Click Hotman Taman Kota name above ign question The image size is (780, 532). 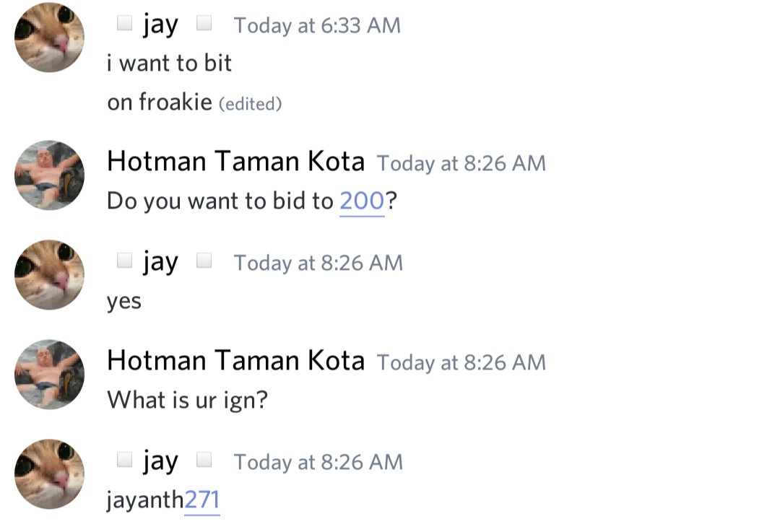point(235,360)
